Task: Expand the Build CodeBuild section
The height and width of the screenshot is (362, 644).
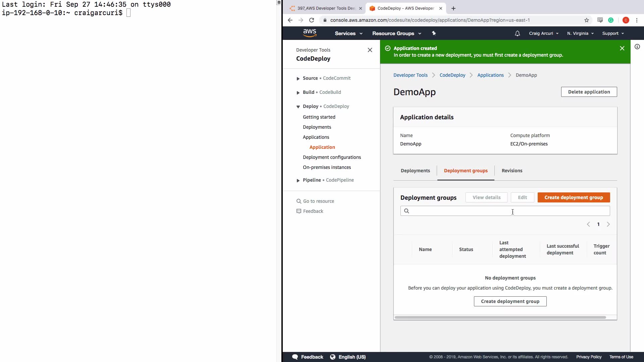Action: point(298,93)
